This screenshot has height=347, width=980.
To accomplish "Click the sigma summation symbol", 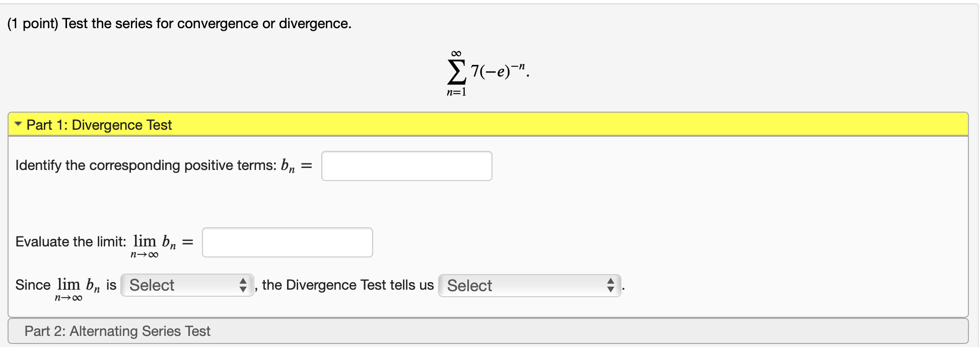I will 456,73.
